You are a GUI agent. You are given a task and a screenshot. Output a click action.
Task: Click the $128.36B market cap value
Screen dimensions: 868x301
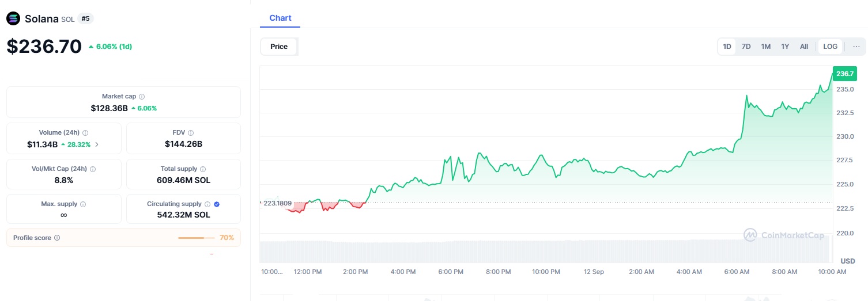click(x=109, y=108)
